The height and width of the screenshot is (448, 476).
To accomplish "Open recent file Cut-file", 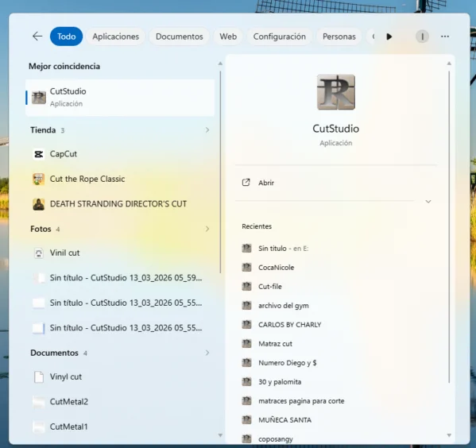I will (x=336, y=287).
